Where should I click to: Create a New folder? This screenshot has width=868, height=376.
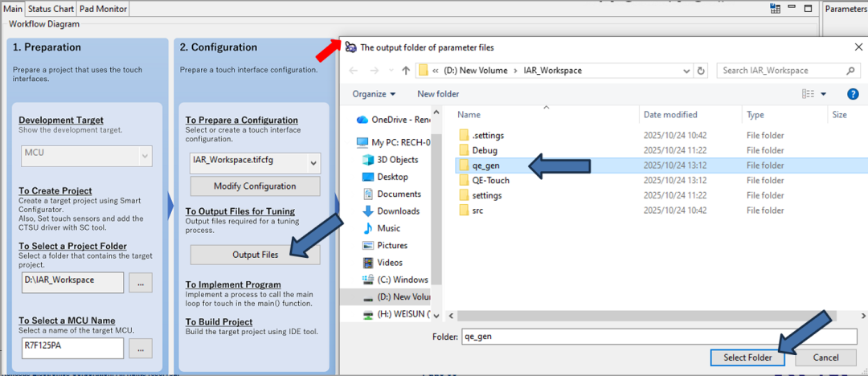pos(438,94)
